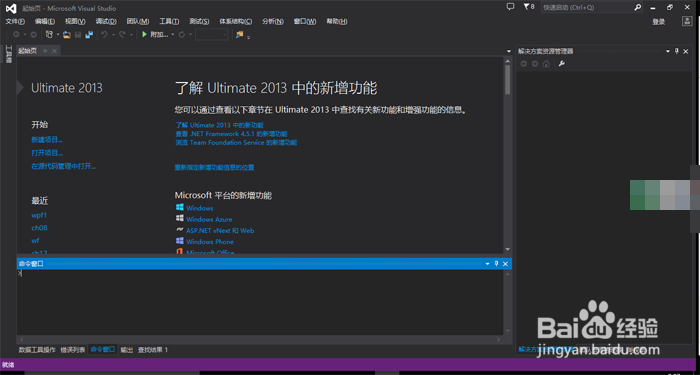Click the 在源代码管理中打开... link
The width and height of the screenshot is (700, 375).
(x=64, y=167)
